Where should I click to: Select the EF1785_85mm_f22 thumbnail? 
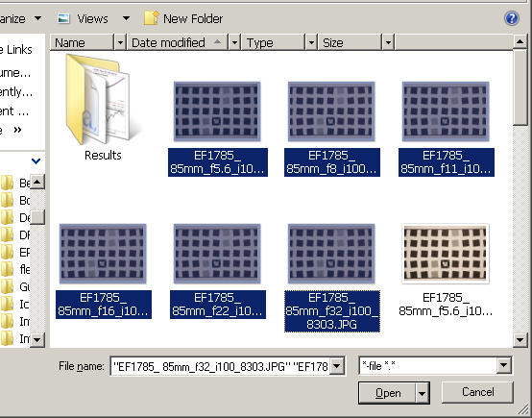pyautogui.click(x=217, y=254)
